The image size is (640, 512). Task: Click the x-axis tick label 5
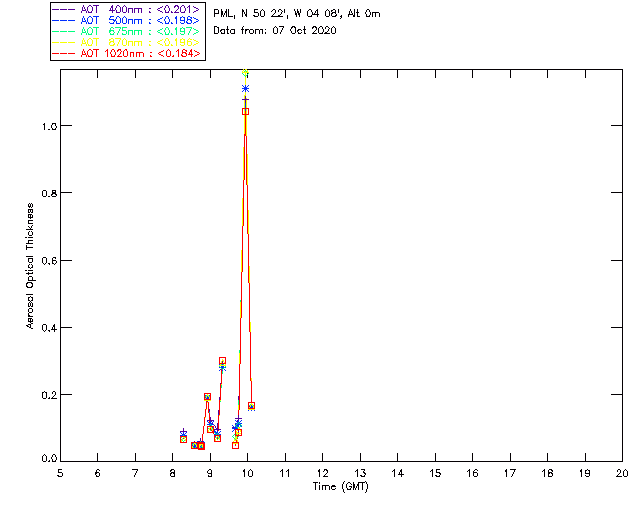(x=60, y=473)
